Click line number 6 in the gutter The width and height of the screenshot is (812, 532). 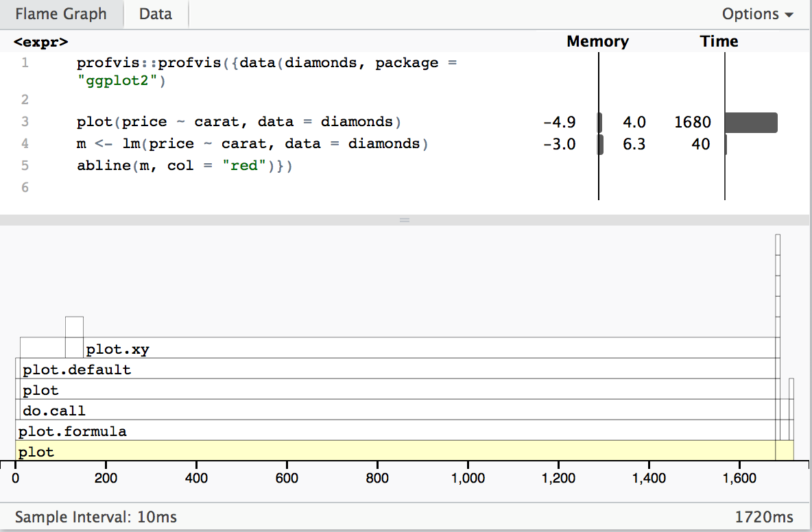[x=25, y=187]
